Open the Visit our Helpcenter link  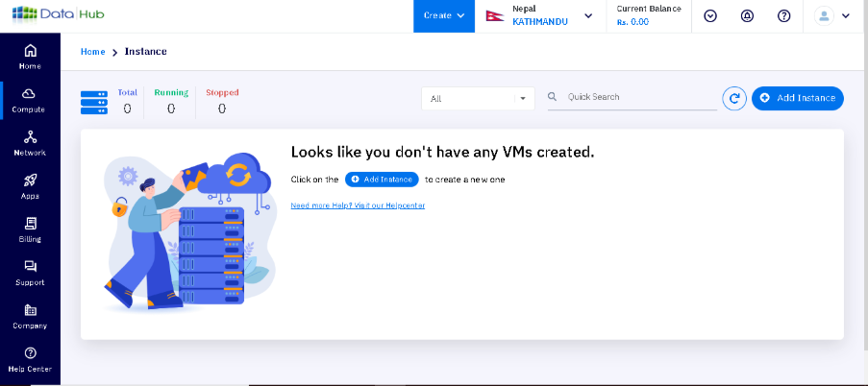[358, 205]
